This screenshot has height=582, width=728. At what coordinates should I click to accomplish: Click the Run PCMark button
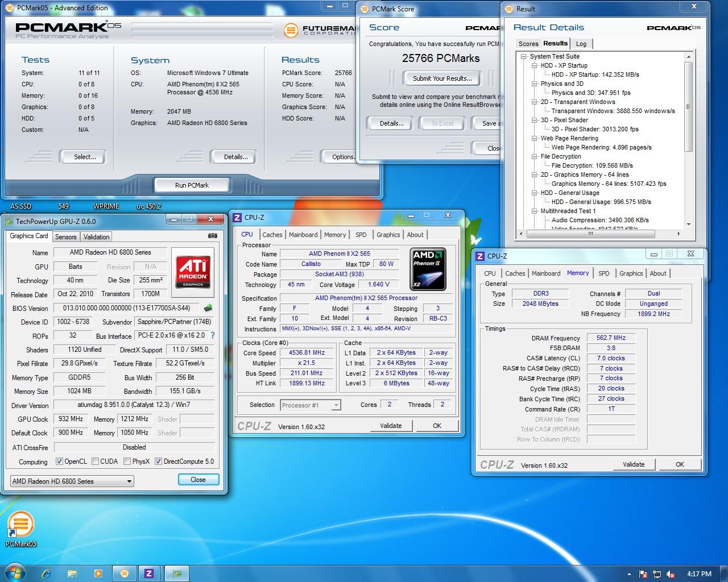coord(192,185)
